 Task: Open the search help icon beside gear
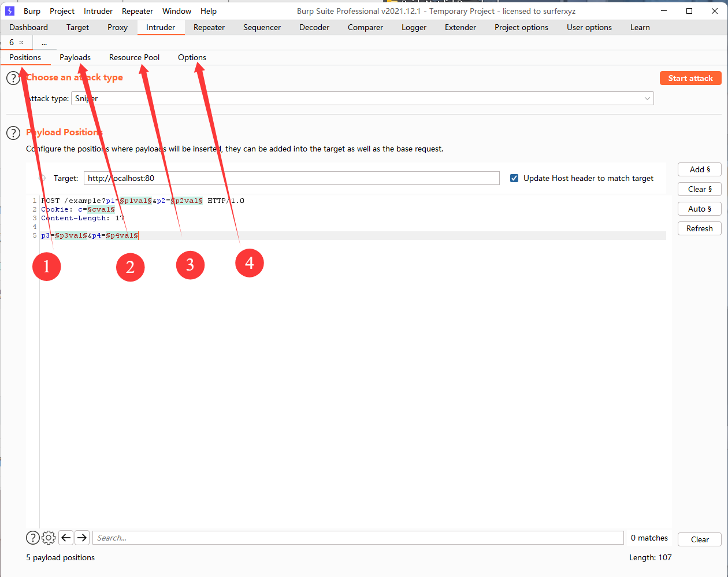point(33,538)
